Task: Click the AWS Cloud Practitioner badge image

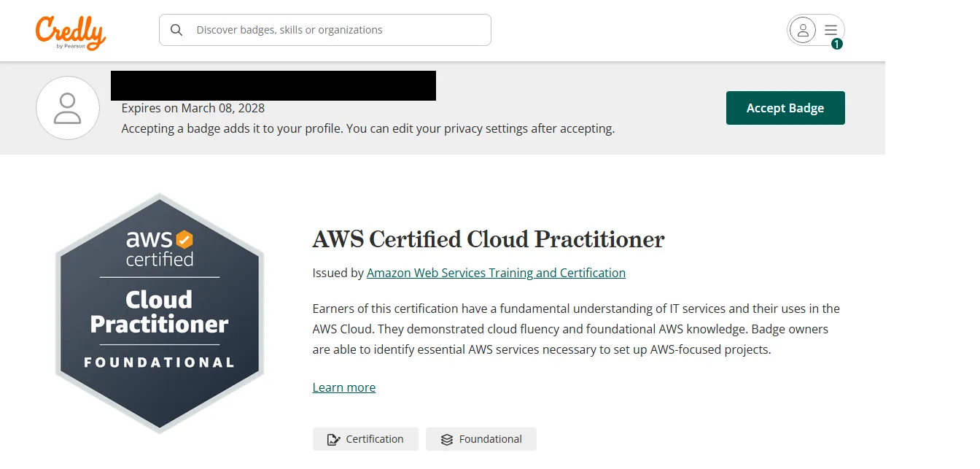Action: coord(160,313)
